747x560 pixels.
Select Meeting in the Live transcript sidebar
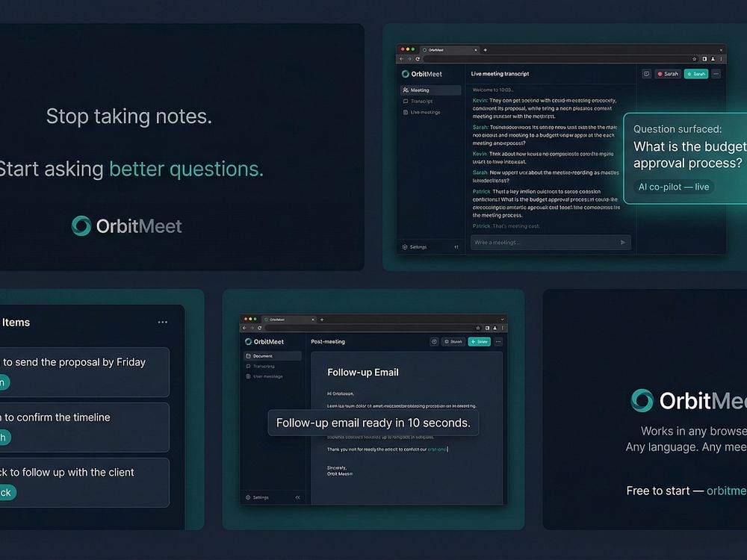[430, 90]
